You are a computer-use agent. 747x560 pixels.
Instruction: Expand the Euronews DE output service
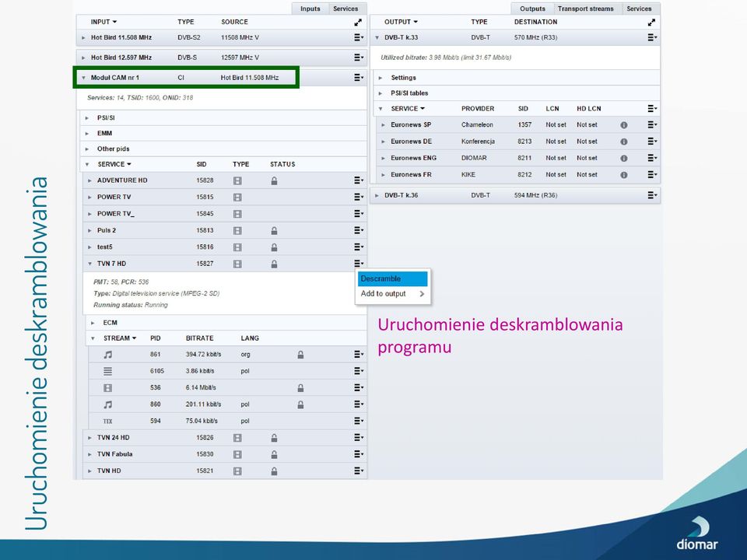pyautogui.click(x=383, y=142)
